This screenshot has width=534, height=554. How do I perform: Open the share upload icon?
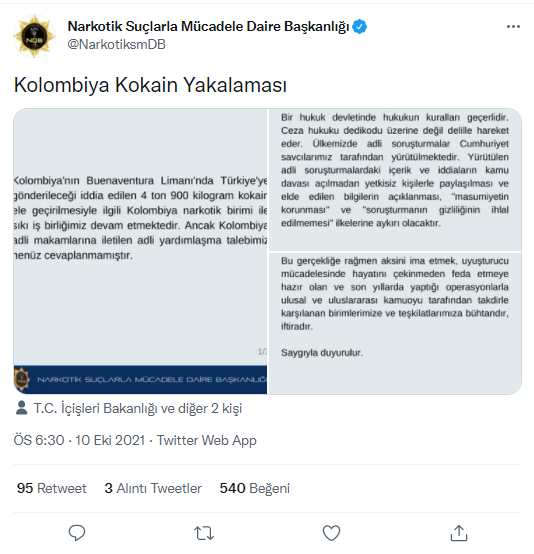459,533
